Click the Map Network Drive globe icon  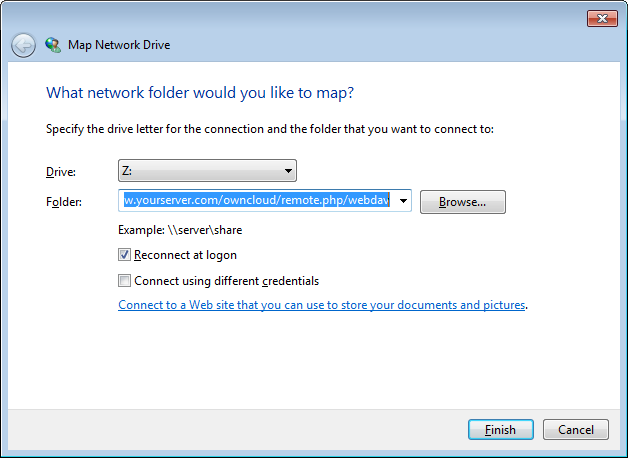pyautogui.click(x=53, y=45)
